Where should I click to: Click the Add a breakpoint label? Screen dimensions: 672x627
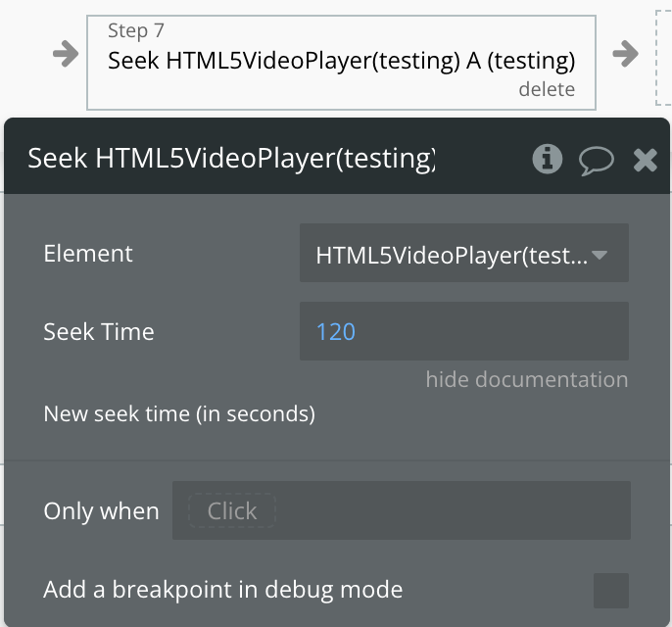point(223,590)
